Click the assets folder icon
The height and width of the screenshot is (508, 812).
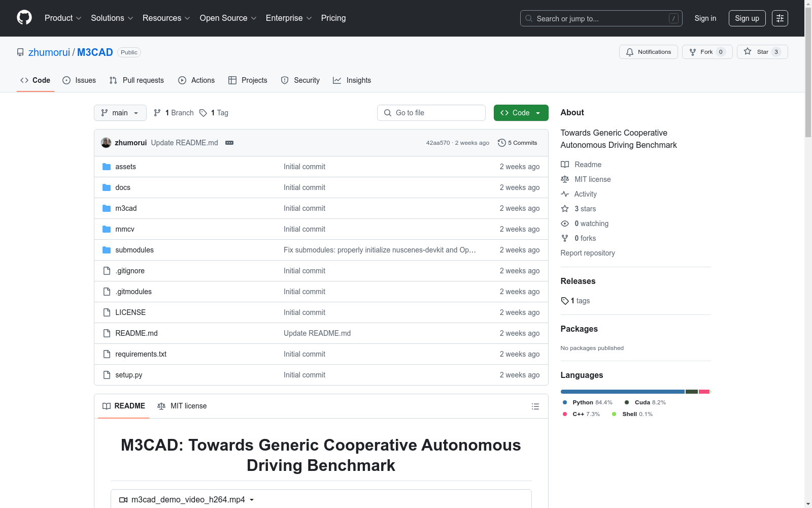pyautogui.click(x=107, y=167)
